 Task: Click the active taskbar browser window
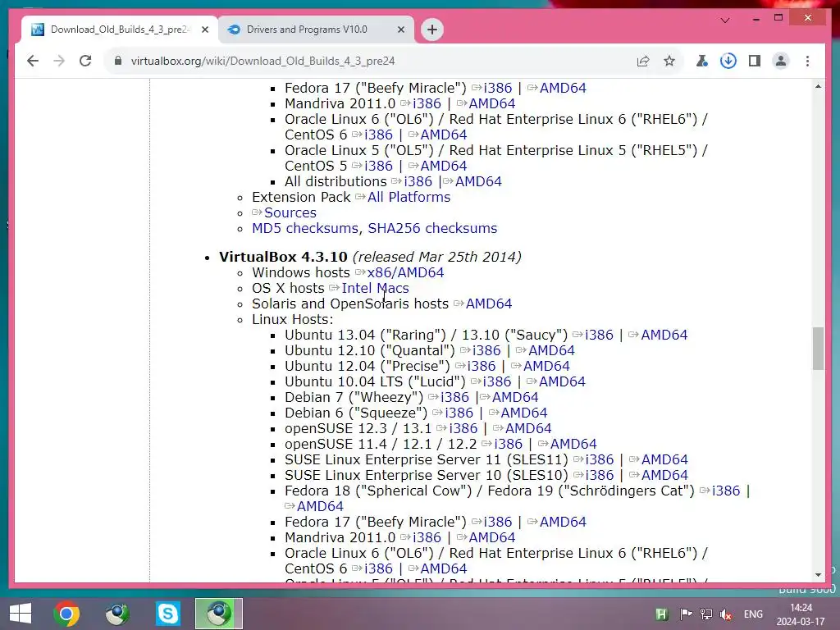click(x=218, y=614)
